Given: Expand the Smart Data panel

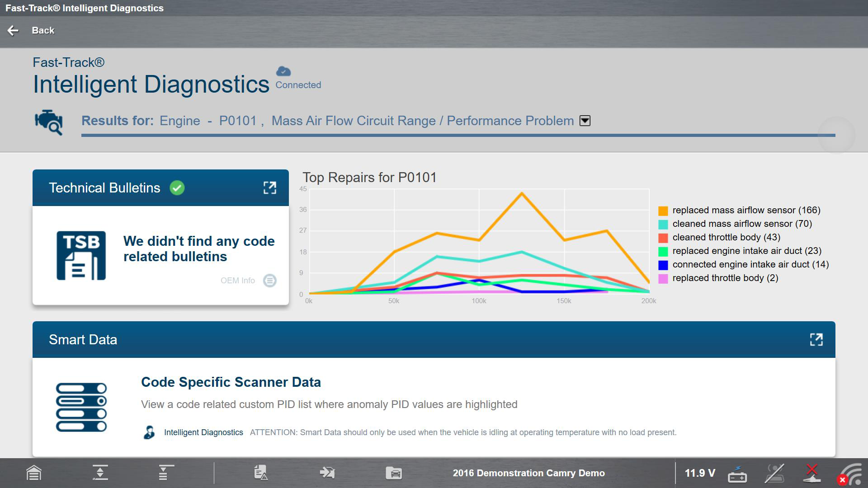Looking at the screenshot, I should [816, 340].
